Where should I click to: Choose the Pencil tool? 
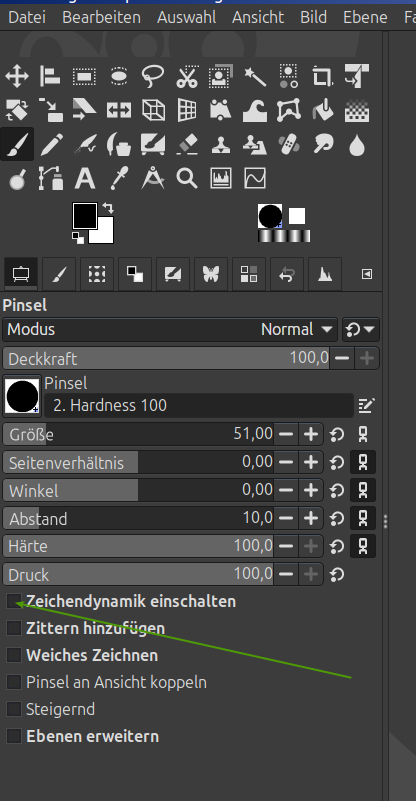point(51,145)
